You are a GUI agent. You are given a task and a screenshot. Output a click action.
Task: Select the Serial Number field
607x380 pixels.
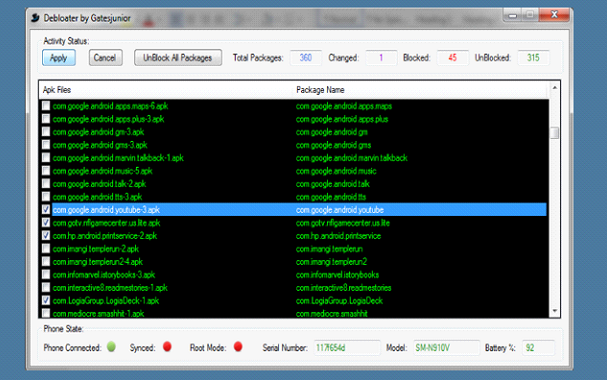pos(347,348)
